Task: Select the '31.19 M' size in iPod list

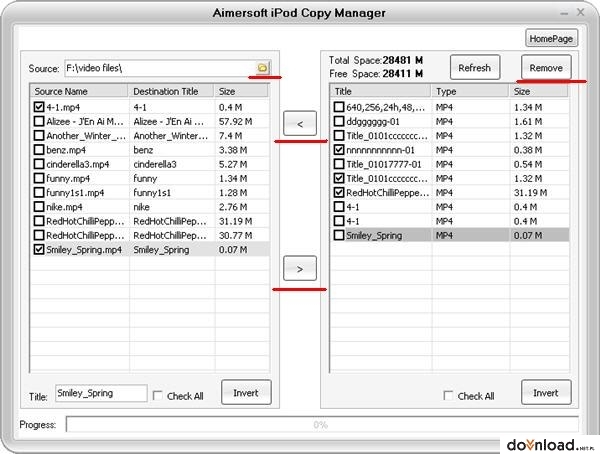Action: (530, 193)
